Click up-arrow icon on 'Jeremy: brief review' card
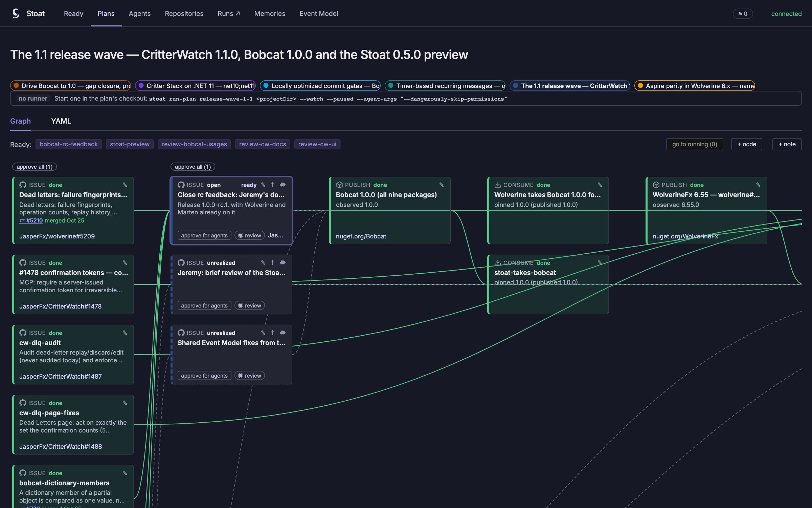This screenshot has height=508, width=812. pos(273,263)
